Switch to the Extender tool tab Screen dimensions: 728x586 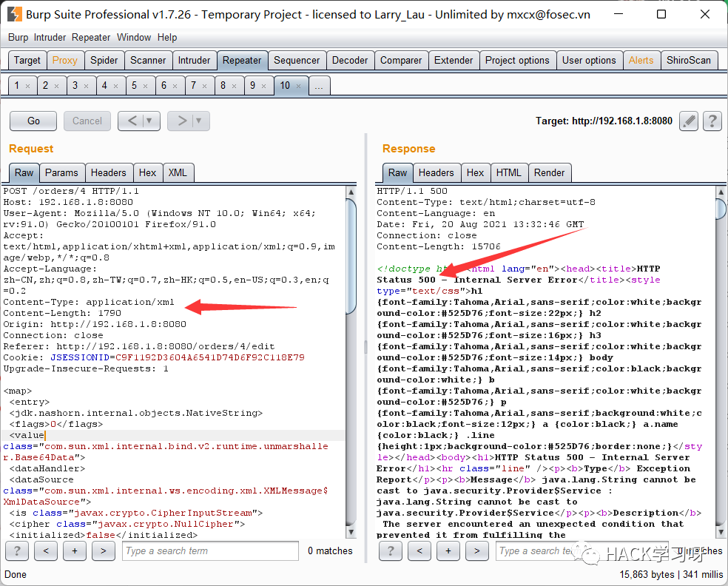point(454,61)
